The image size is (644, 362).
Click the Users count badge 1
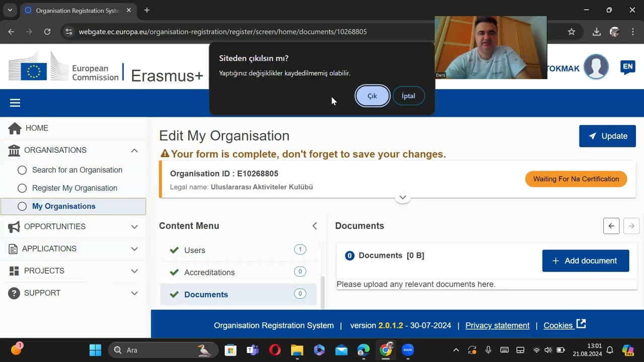pos(300,249)
